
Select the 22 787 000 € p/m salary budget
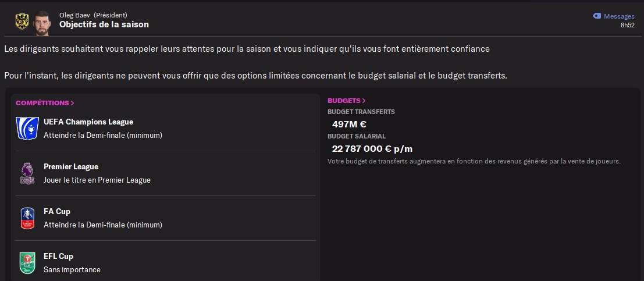[x=372, y=149]
